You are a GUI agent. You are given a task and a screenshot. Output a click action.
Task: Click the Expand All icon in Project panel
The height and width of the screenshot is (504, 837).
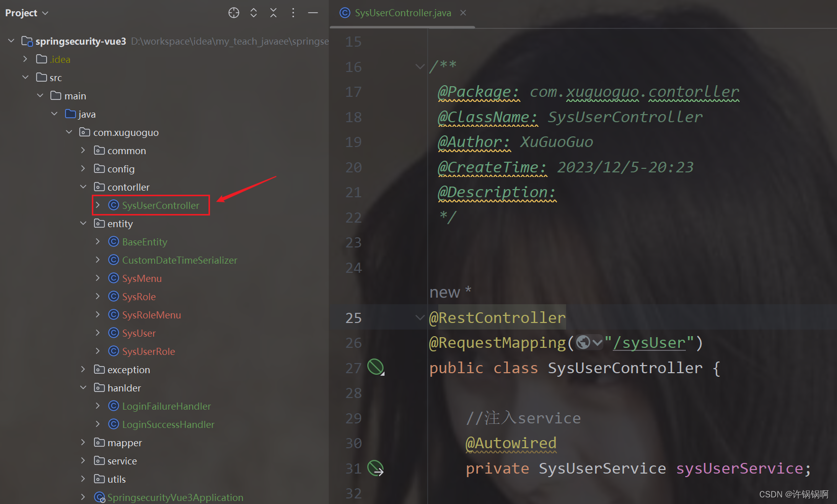click(254, 13)
